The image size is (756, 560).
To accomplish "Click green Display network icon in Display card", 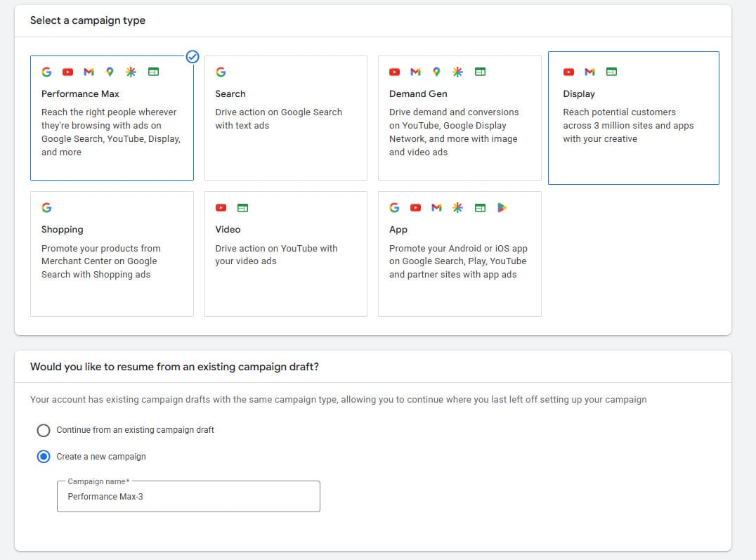I will click(611, 72).
